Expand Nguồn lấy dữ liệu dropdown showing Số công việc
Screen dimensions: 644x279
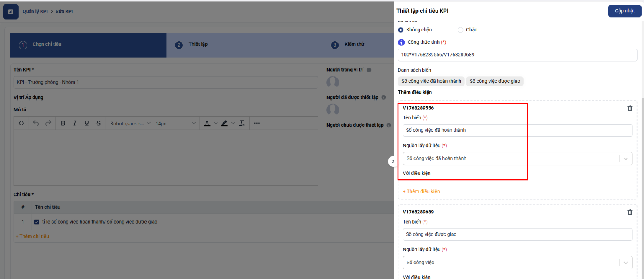517,263
